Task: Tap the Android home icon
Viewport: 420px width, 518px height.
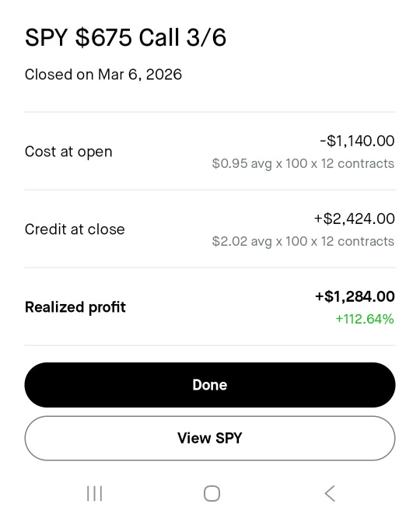Action: point(212,494)
